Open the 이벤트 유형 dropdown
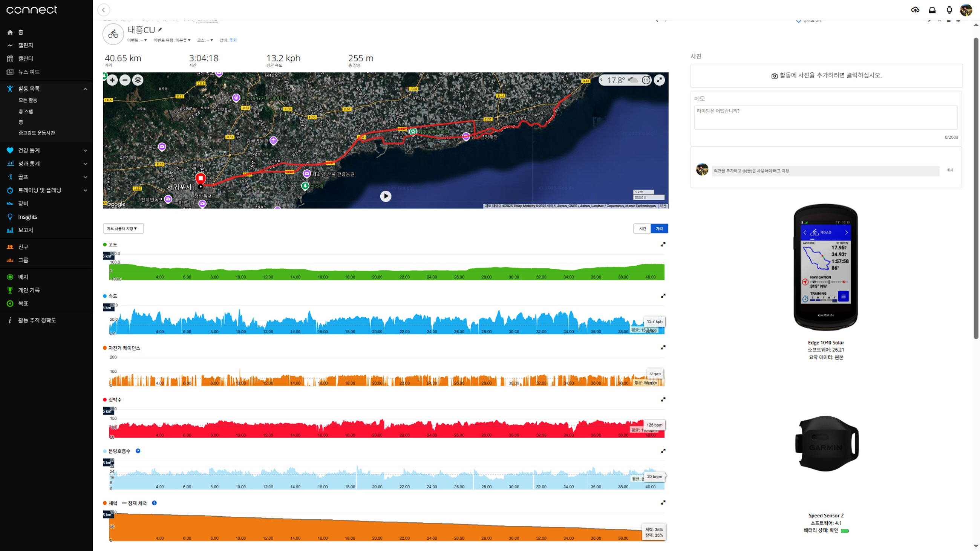 (x=172, y=40)
